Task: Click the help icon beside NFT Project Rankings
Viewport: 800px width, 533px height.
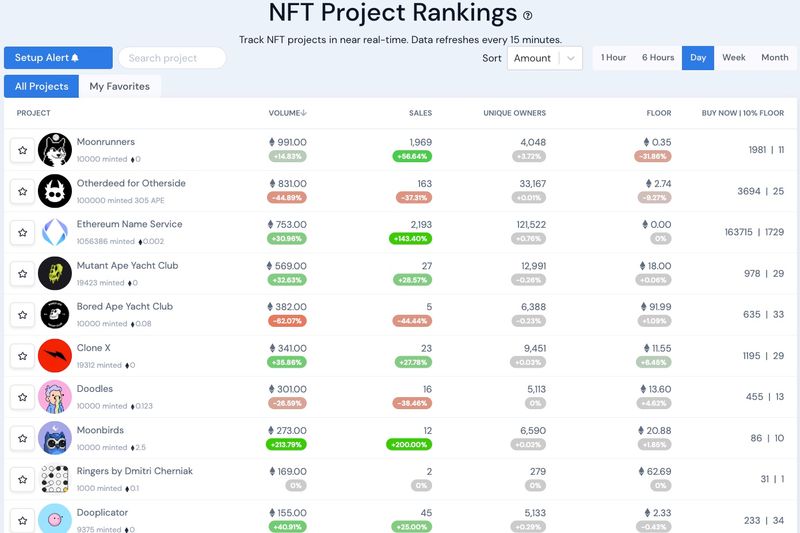Action: (x=528, y=16)
